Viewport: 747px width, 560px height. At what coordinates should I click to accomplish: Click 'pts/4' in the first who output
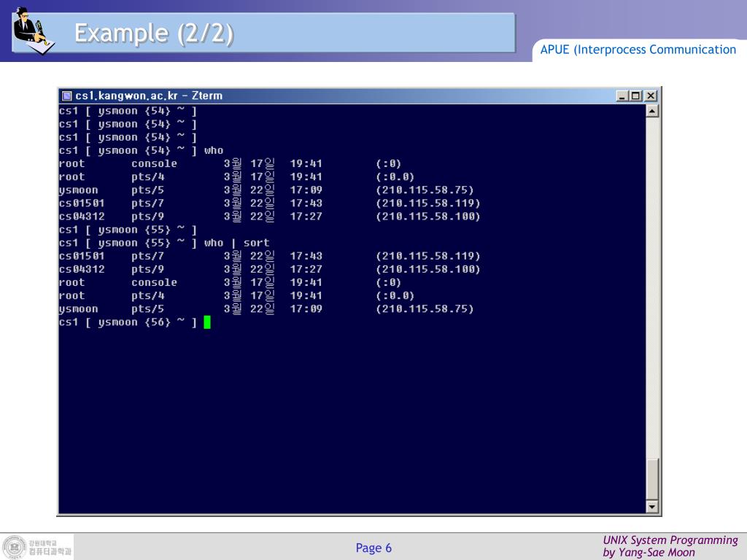coord(147,176)
